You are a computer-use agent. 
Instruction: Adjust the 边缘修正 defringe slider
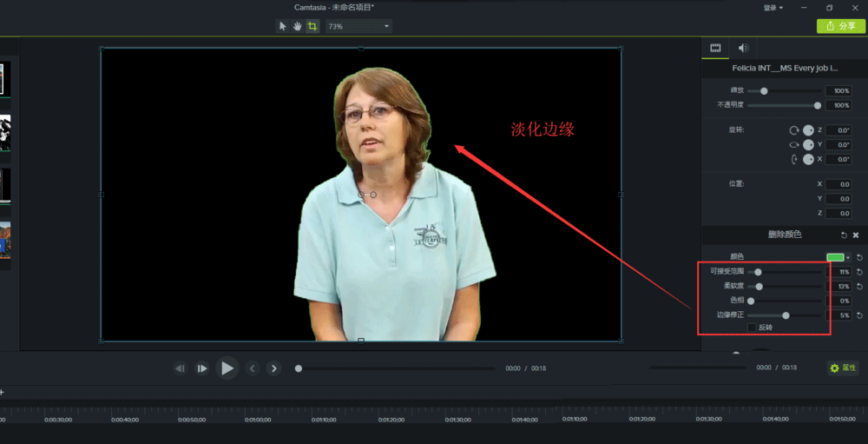pyautogui.click(x=786, y=315)
